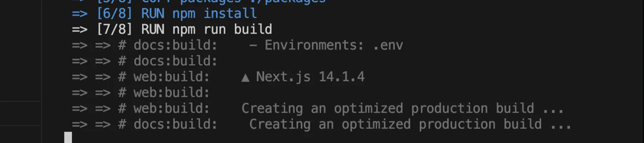Click the "[7/8]" step number
The width and height of the screenshot is (644, 143).
click(114, 30)
